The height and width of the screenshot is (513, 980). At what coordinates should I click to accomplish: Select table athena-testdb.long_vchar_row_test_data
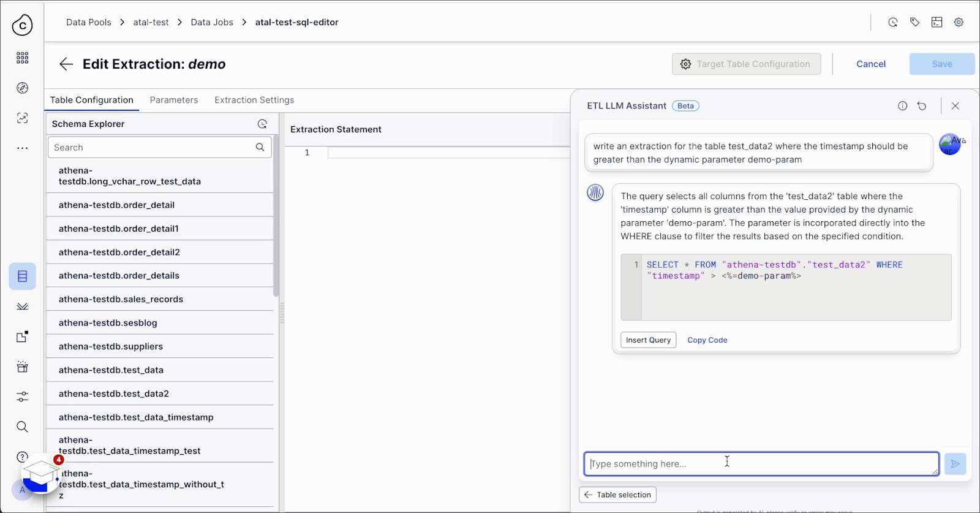[x=159, y=176]
